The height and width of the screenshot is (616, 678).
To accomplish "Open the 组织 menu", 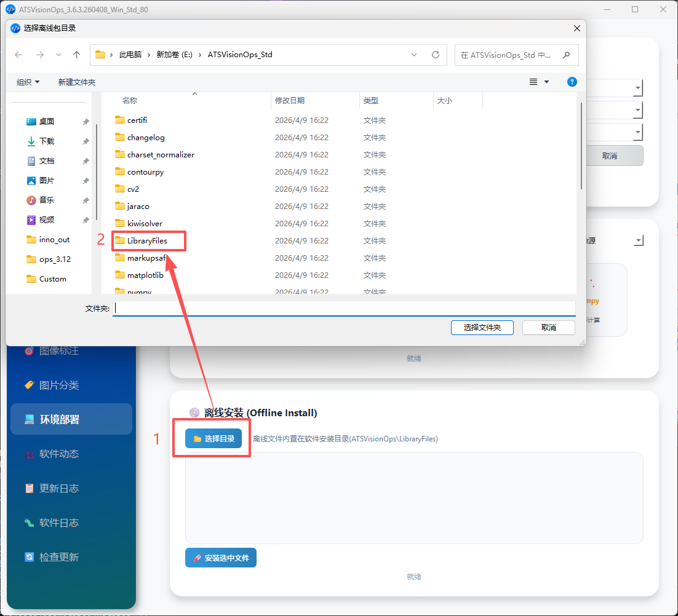I will (28, 82).
